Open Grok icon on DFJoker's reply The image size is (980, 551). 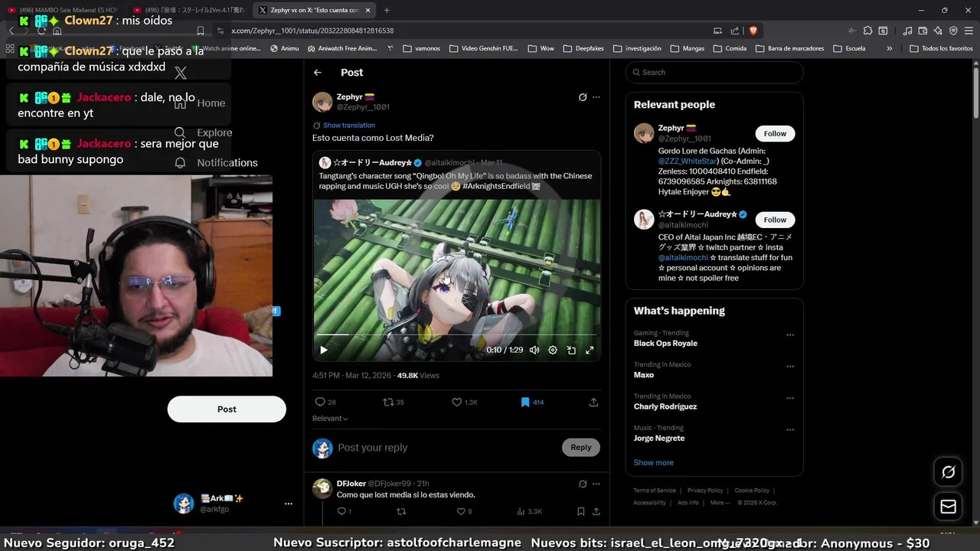[583, 484]
